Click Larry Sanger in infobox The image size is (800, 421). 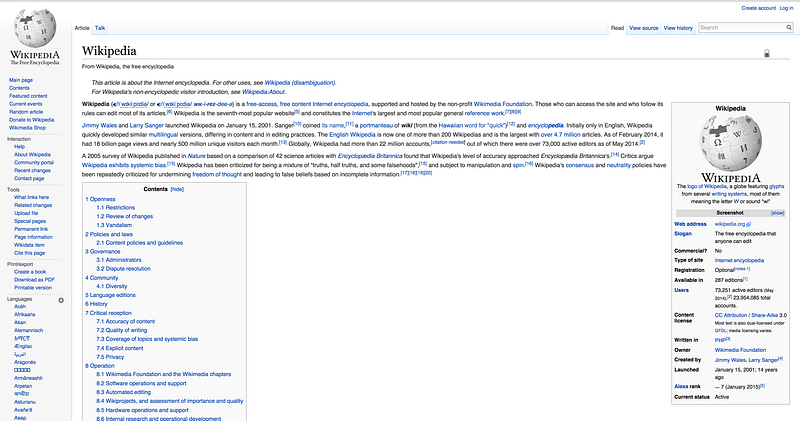(763, 360)
